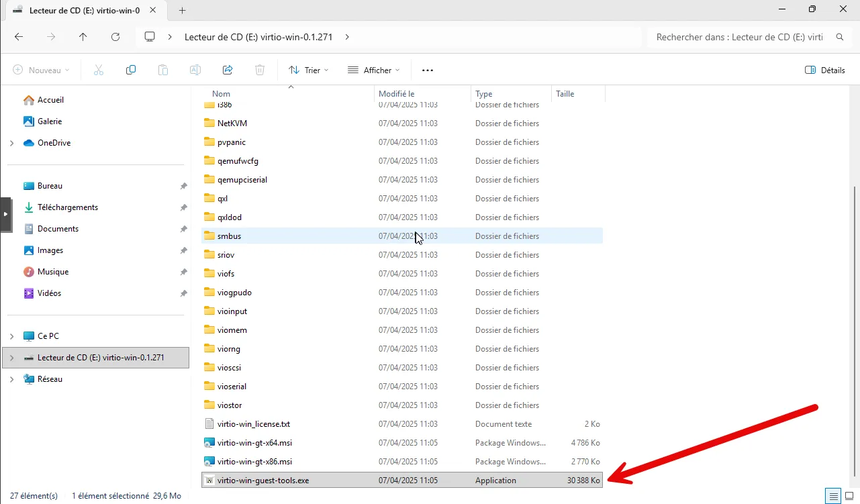Viewport: 860px width, 504px height.
Task: Click the Nouveau new item button
Action: pyautogui.click(x=42, y=70)
